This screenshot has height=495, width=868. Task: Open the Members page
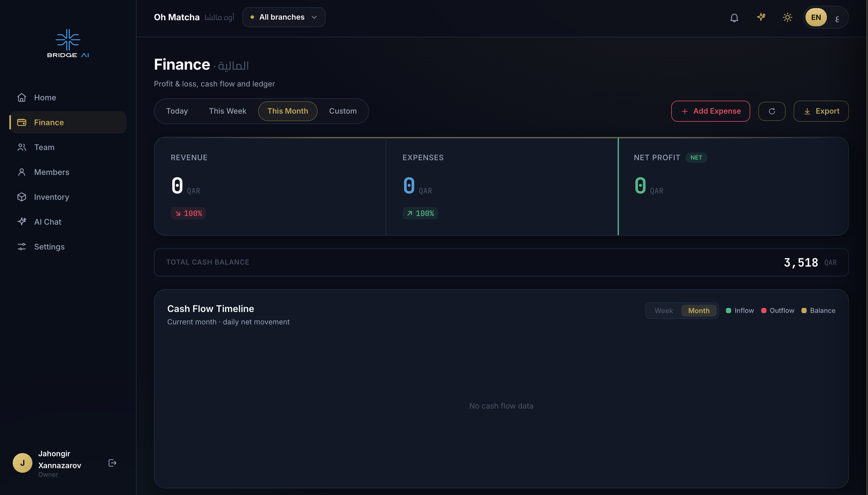(x=68, y=172)
